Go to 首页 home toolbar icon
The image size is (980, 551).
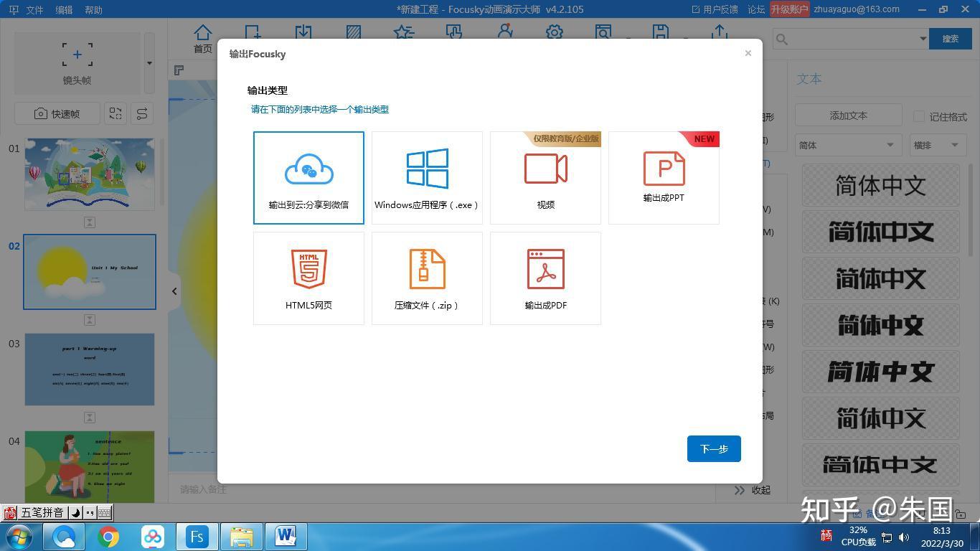pos(203,39)
